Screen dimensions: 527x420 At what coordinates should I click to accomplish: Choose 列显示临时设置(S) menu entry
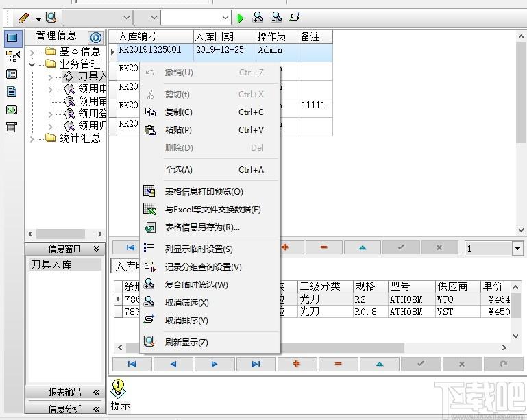click(x=210, y=249)
